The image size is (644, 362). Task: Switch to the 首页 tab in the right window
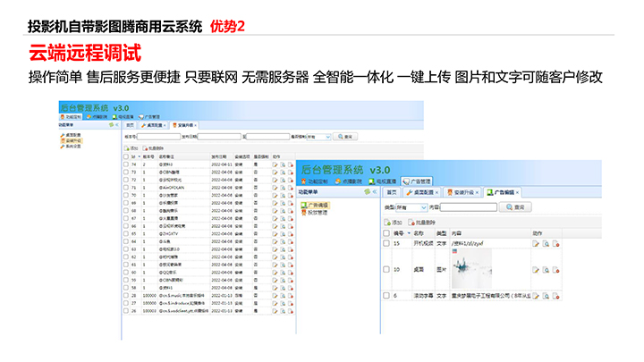tap(391, 192)
